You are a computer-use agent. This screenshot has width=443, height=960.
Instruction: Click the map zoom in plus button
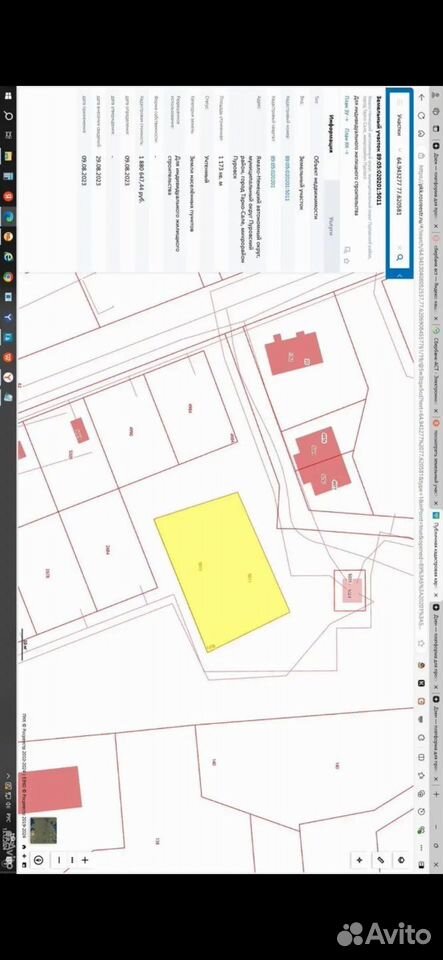[x=84, y=860]
